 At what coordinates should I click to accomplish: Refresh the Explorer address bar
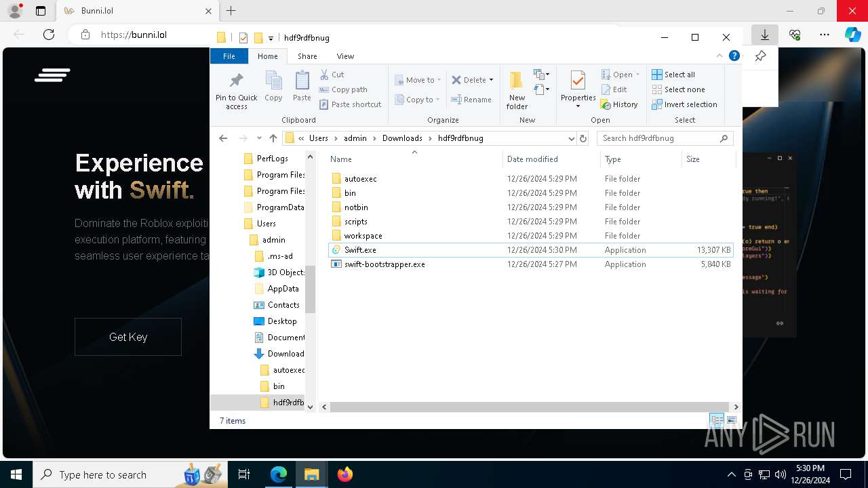pyautogui.click(x=583, y=138)
